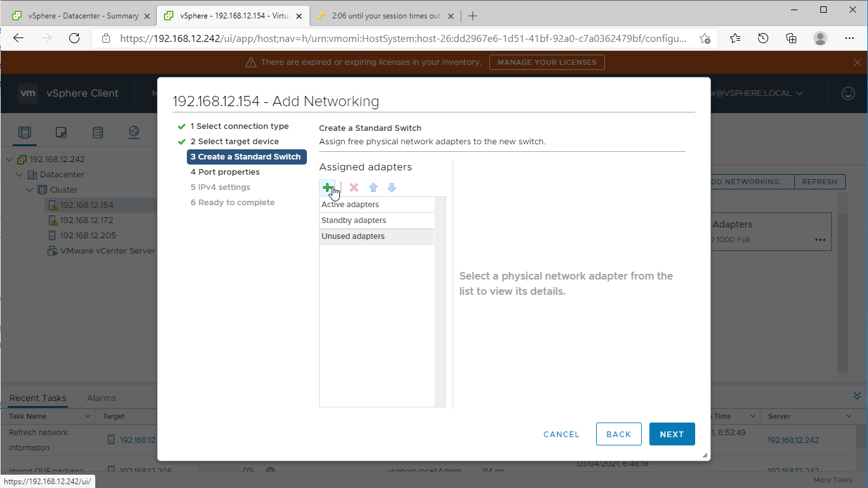The image size is (868, 488).
Task: Click the smiley feedback icon
Action: pos(848,93)
